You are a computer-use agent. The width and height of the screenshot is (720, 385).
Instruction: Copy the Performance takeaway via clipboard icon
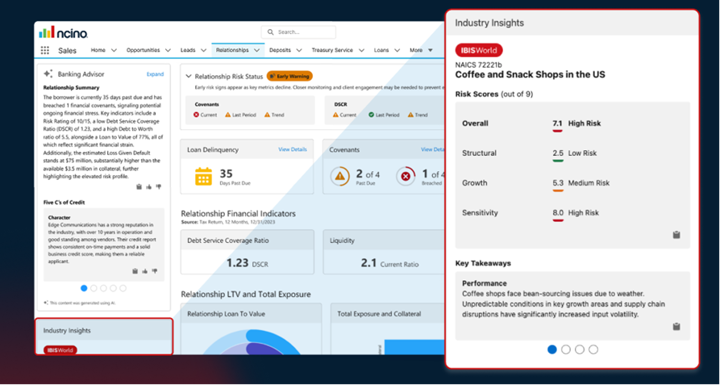[x=676, y=327]
